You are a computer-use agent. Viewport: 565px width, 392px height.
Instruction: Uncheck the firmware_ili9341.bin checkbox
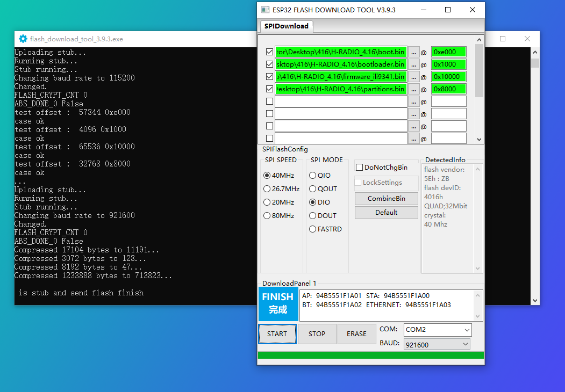[269, 76]
